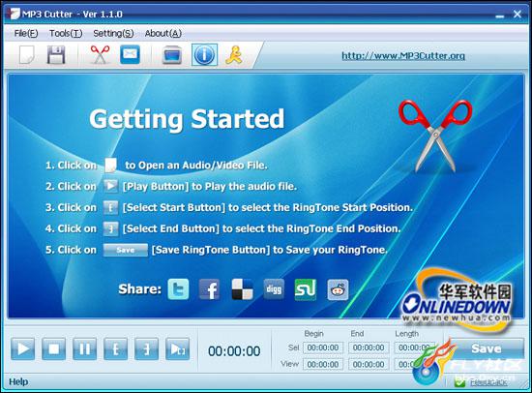Screen dimensions: 532x393
Task: Close the MP3 Cutter window
Action: pyautogui.click(x=517, y=15)
